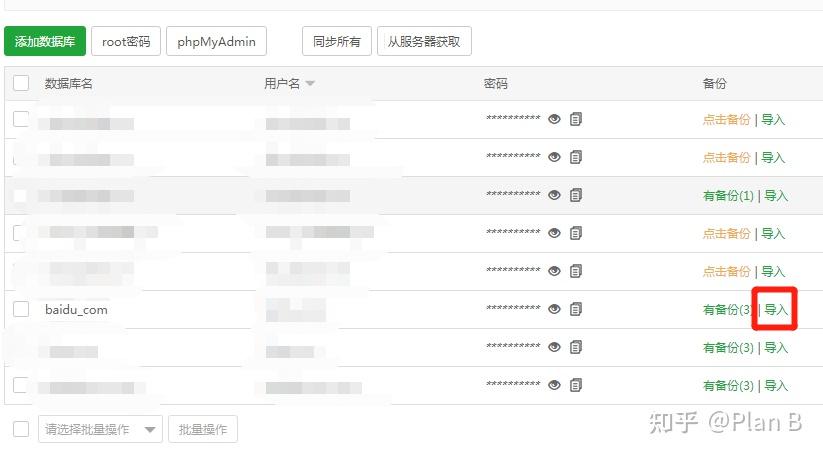
Task: Check the baidu_com row checkbox
Action: pyautogui.click(x=21, y=309)
